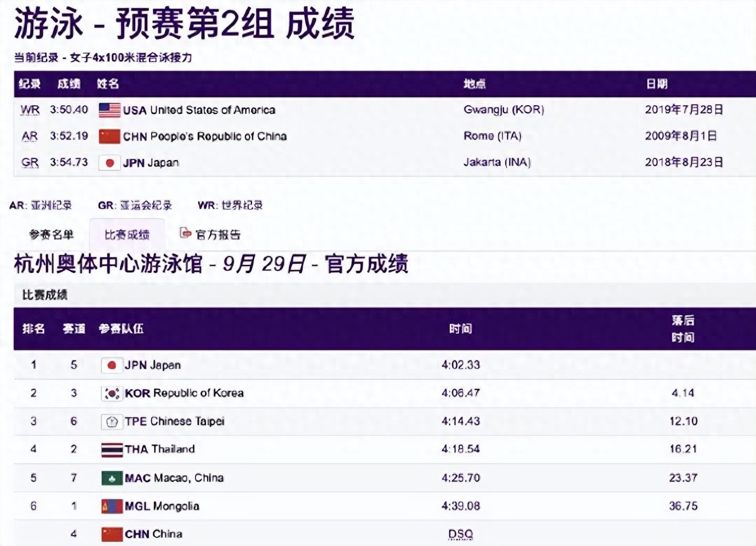Image resolution: width=756 pixels, height=546 pixels.
Task: Click the Thailand flag icon
Action: click(x=112, y=450)
